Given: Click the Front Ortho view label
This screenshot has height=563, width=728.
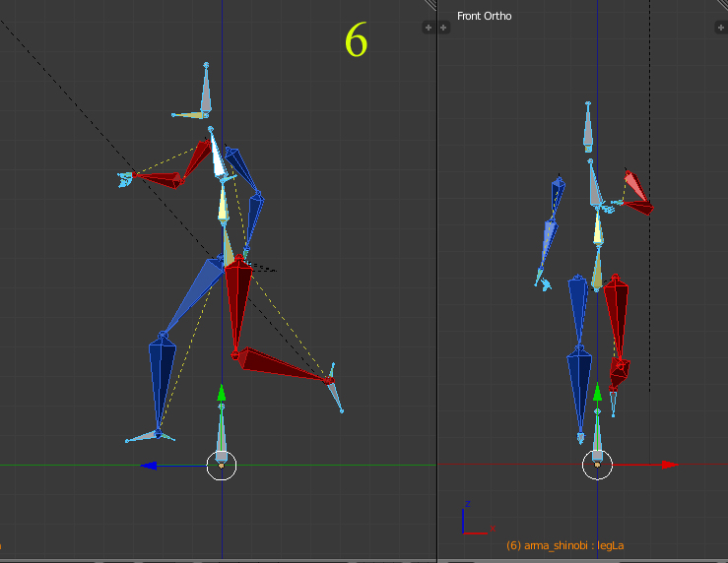Looking at the screenshot, I should tap(484, 16).
